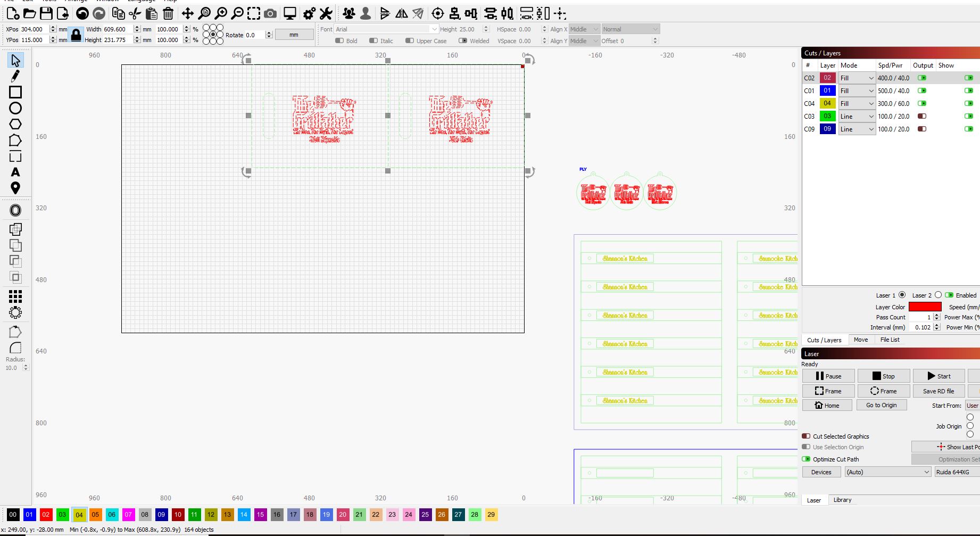Choose the Select arrow tool
This screenshot has width=980, height=536.
tap(15, 60)
